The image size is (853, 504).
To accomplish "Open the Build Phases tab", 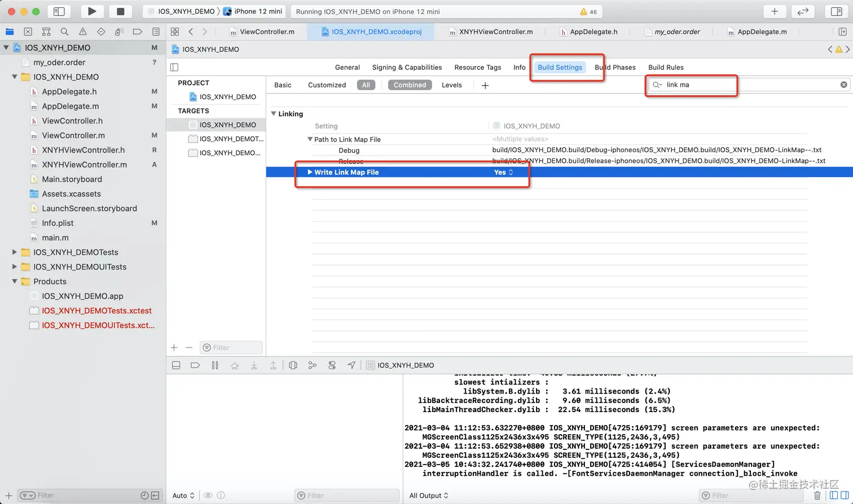I will 615,67.
